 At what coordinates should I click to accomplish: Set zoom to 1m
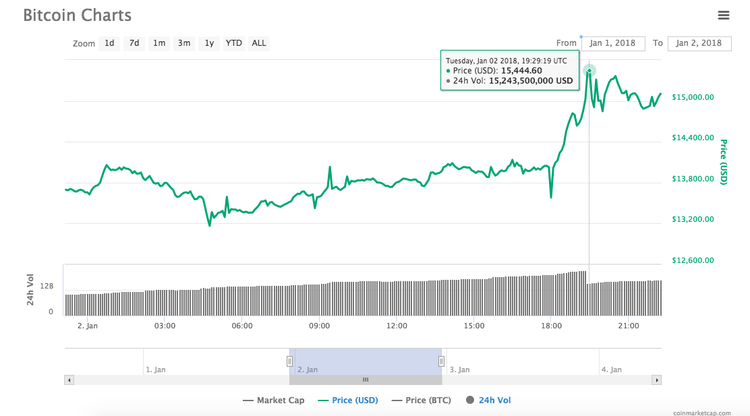(159, 43)
